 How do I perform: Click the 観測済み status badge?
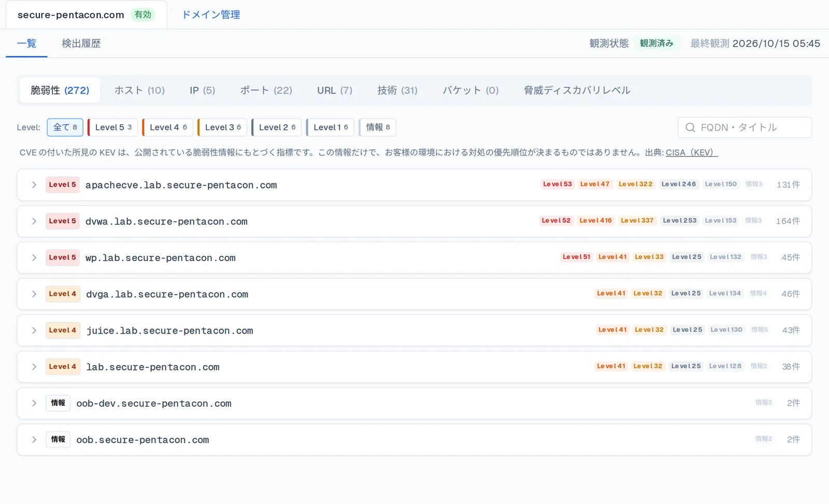pos(656,44)
